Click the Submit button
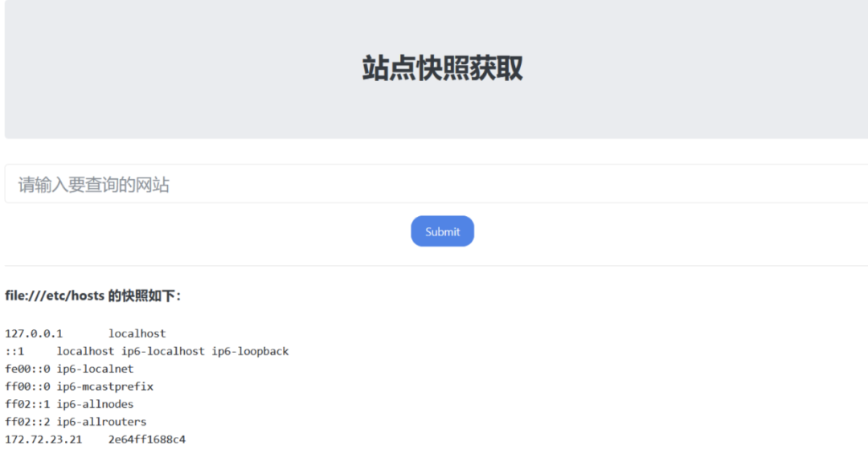The width and height of the screenshot is (868, 449). point(442,231)
